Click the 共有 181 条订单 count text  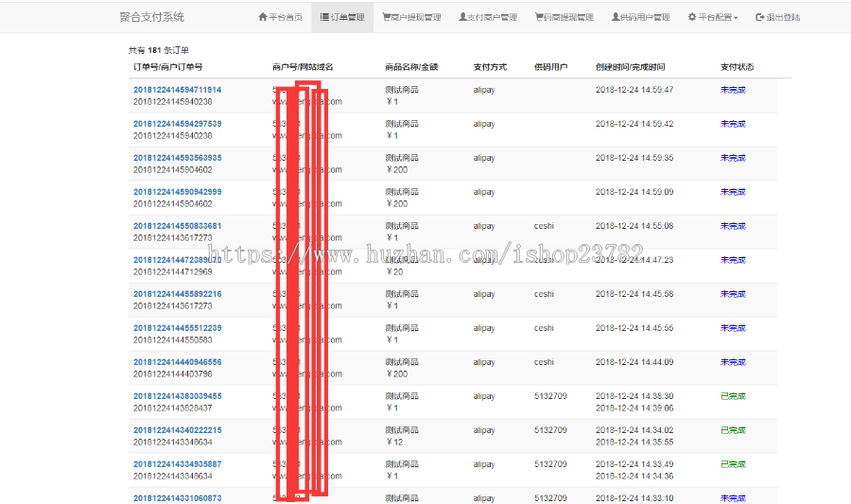159,50
